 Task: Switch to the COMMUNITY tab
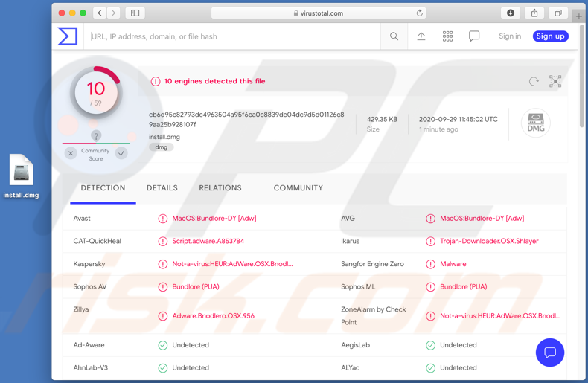[298, 188]
